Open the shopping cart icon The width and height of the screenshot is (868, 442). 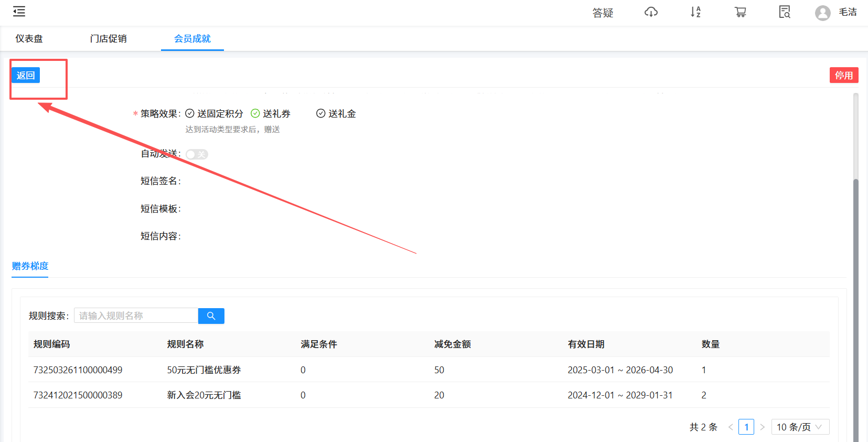coord(740,12)
